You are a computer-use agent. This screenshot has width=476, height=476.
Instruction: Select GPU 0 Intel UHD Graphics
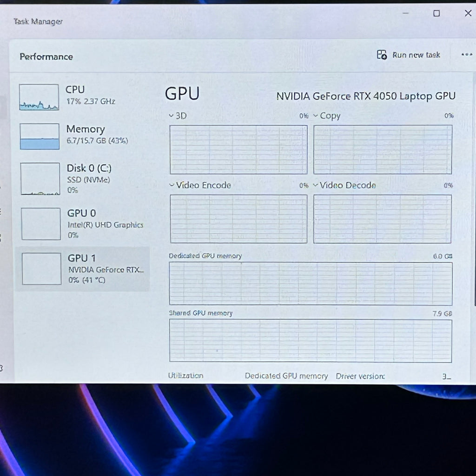click(83, 224)
